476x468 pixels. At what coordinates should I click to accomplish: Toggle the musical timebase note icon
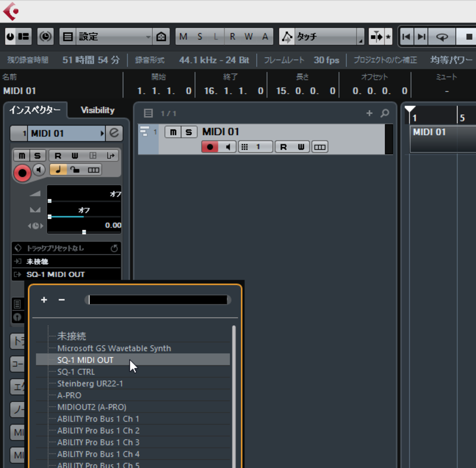click(58, 170)
